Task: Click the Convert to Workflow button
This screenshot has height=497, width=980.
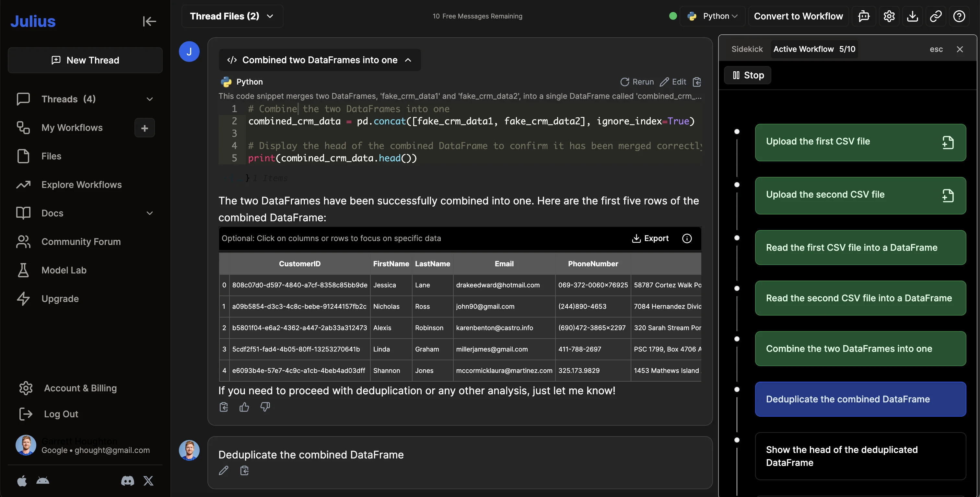Action: click(x=798, y=16)
